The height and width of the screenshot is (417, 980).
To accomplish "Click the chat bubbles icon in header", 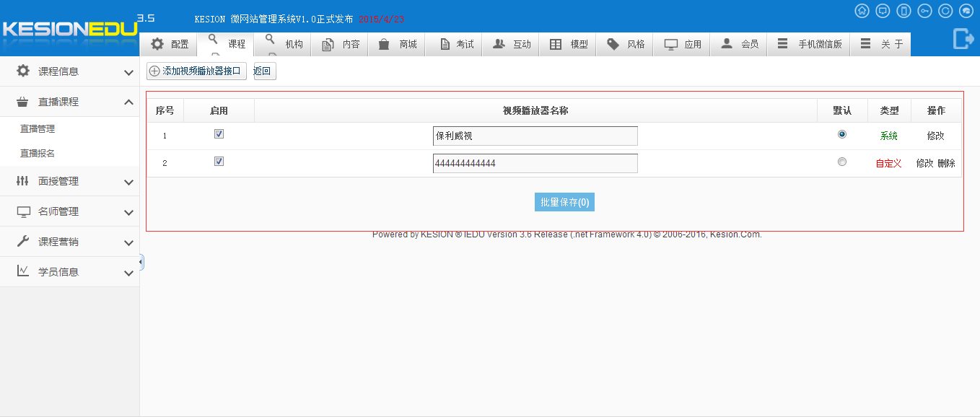I will click(x=966, y=11).
